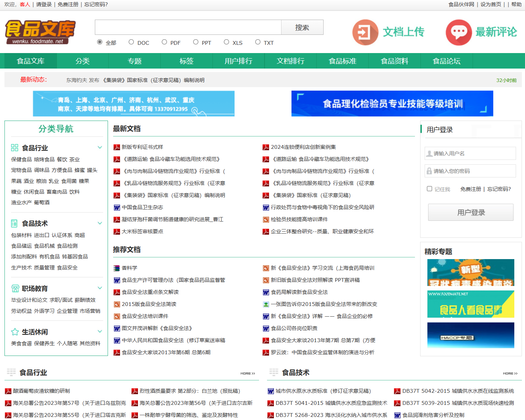Click the PDF icon next to 新版专利证书式样

tap(117, 147)
